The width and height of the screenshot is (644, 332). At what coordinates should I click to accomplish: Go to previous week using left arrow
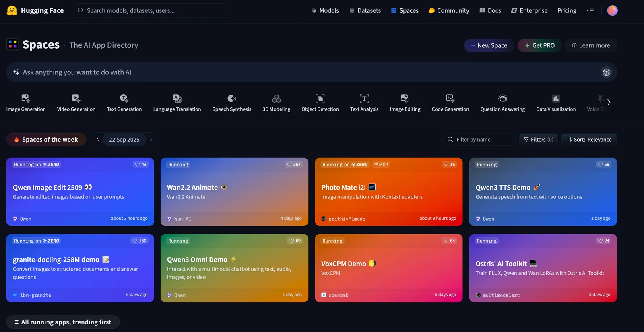pyautogui.click(x=97, y=140)
